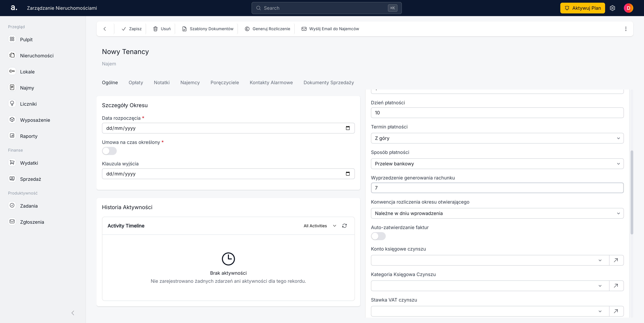
Task: Click the Wyprzedzenie generowania rachunku field
Action: pyautogui.click(x=497, y=188)
